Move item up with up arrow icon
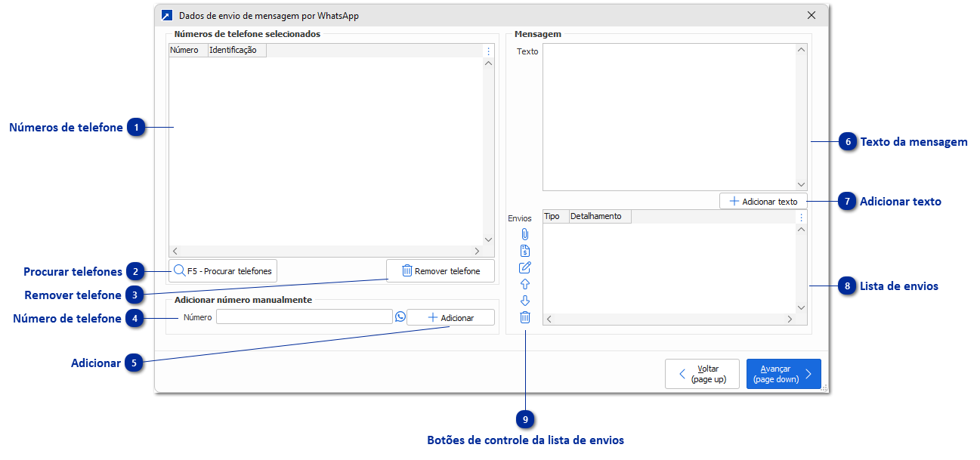 point(525,284)
